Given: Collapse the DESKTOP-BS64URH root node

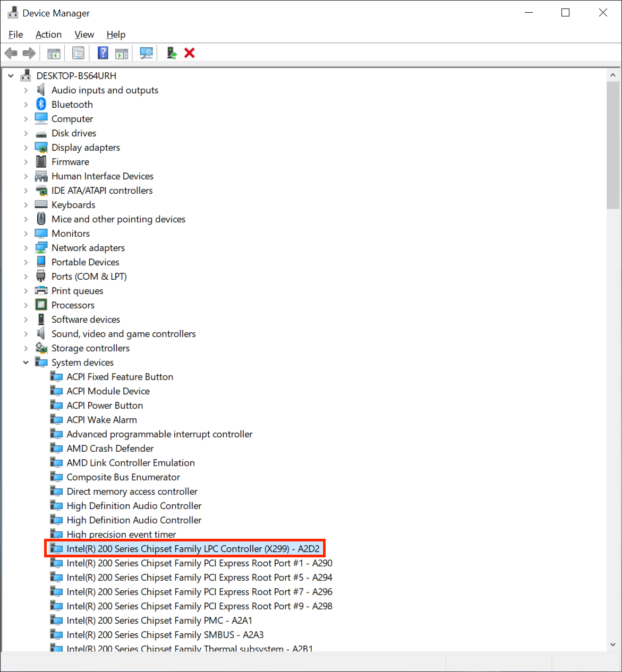Looking at the screenshot, I should (x=11, y=76).
